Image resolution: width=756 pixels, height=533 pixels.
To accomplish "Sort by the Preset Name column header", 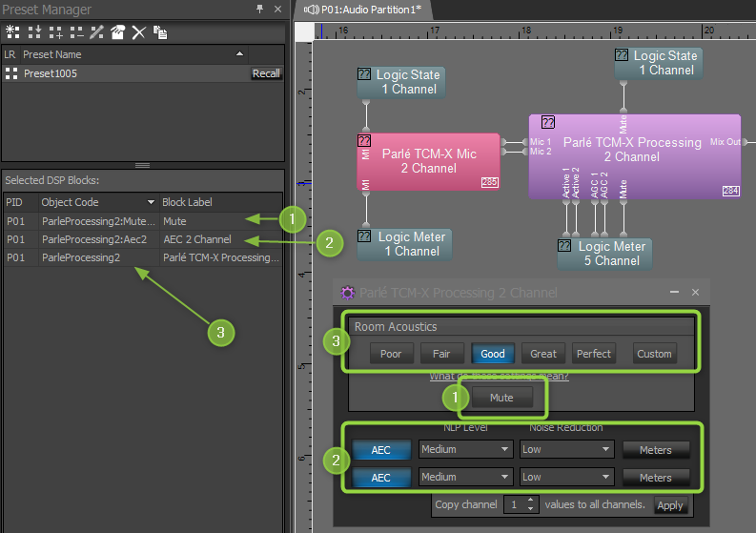I will point(133,54).
